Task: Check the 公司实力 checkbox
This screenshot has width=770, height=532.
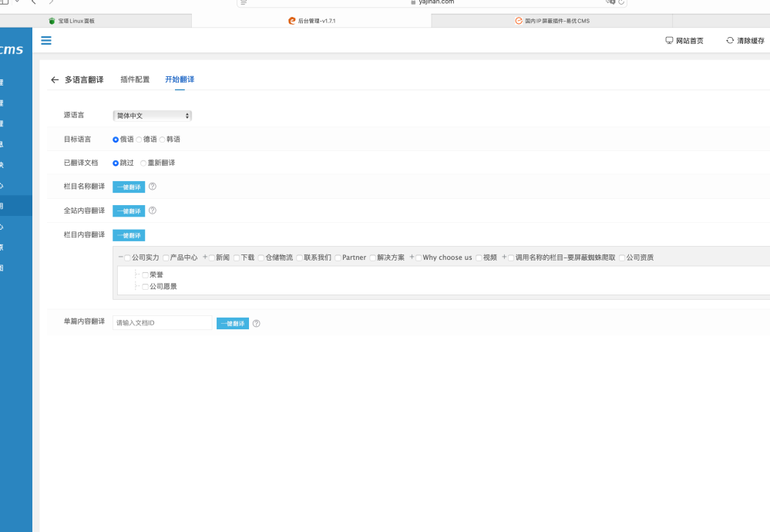Action: click(x=128, y=258)
